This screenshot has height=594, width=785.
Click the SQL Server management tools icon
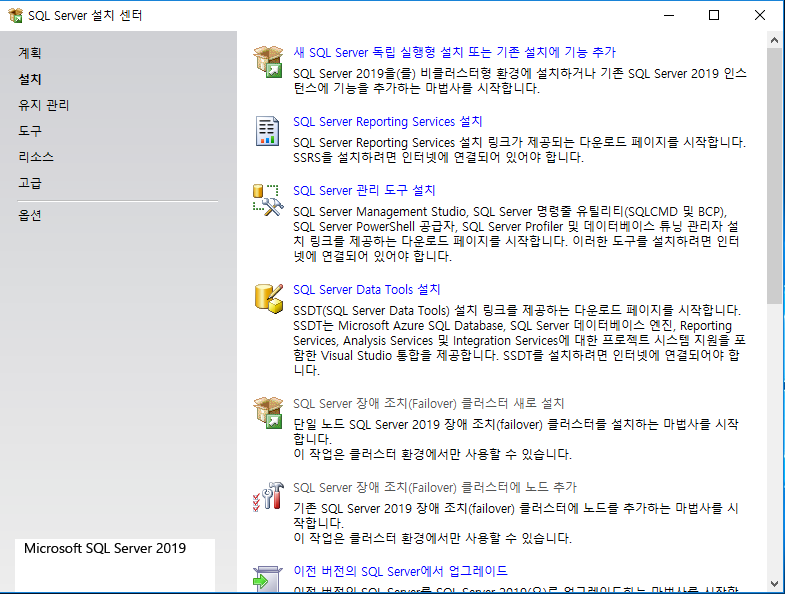tap(268, 200)
